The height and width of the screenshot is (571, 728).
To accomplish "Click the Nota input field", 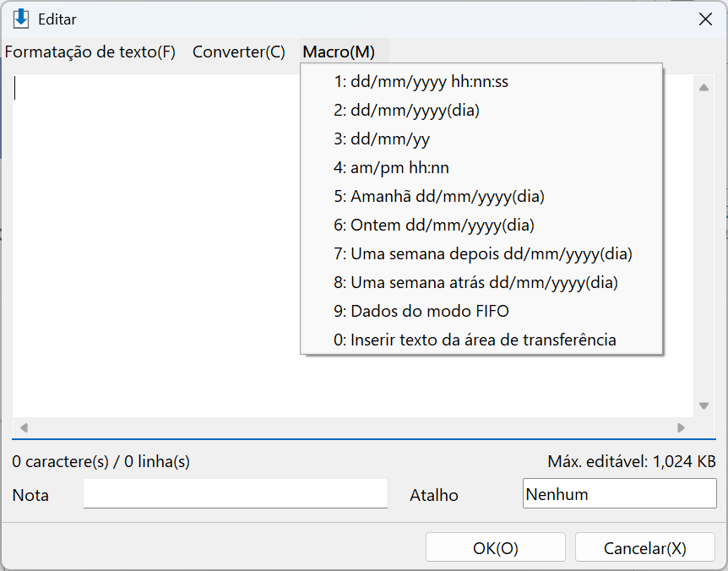I will coord(236,494).
